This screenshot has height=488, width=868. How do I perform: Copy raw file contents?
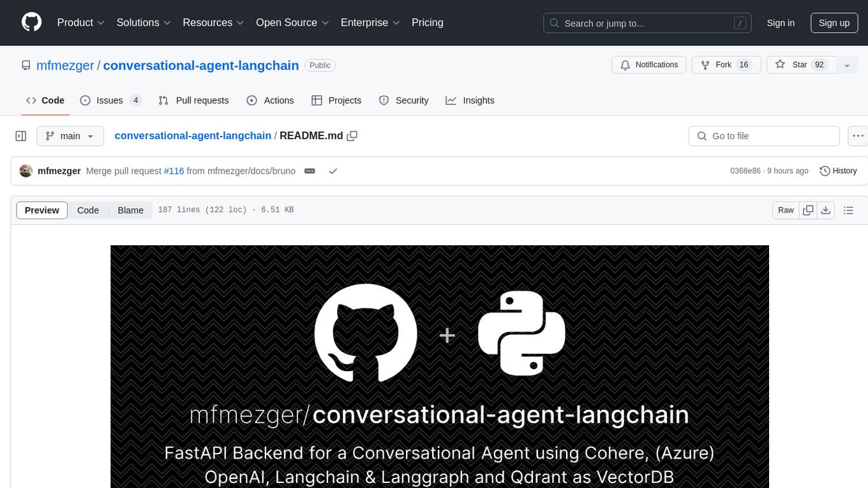(808, 210)
